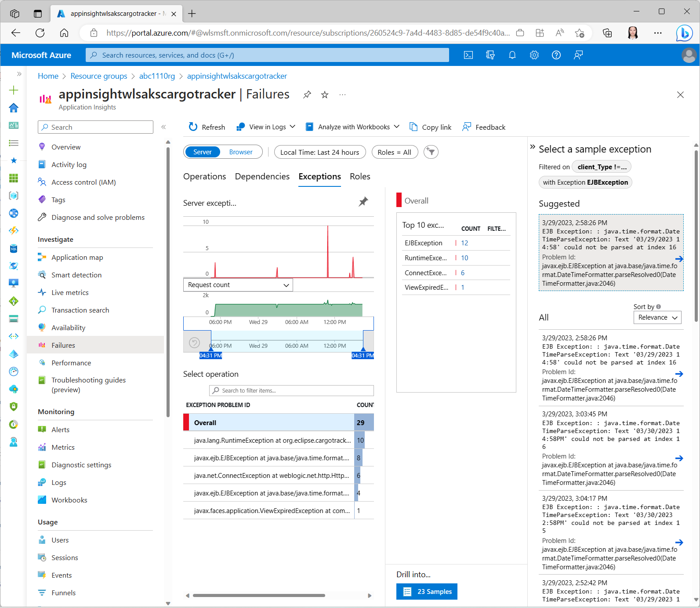The image size is (700, 608).
Task: Focus the Search to filter items field
Action: coord(291,390)
